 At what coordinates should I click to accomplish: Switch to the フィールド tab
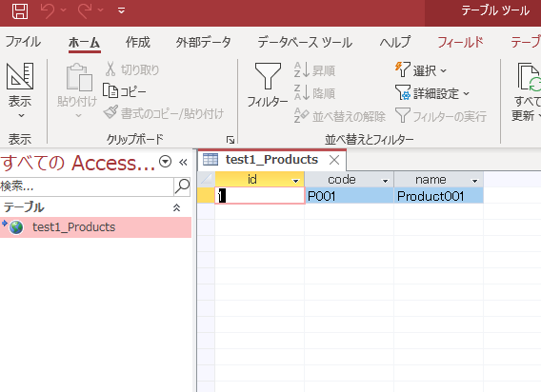pyautogui.click(x=460, y=42)
